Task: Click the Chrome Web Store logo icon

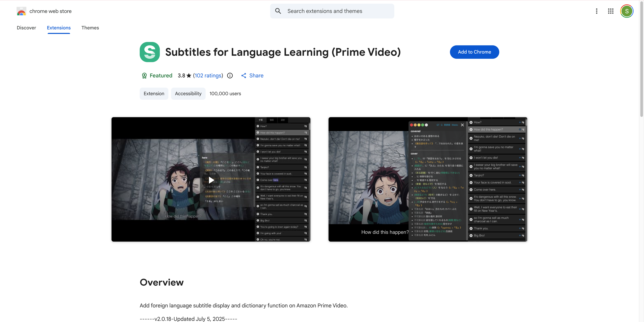Action: (x=21, y=11)
